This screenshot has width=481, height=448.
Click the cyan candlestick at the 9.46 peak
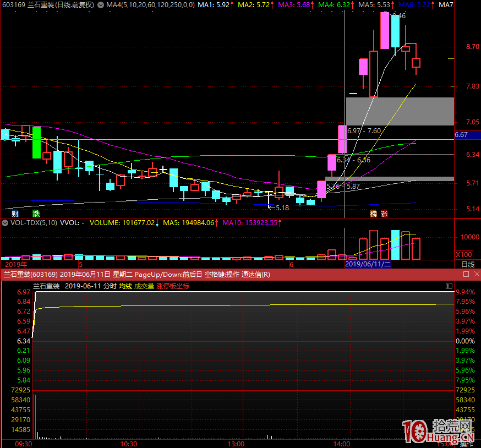[x=395, y=31]
